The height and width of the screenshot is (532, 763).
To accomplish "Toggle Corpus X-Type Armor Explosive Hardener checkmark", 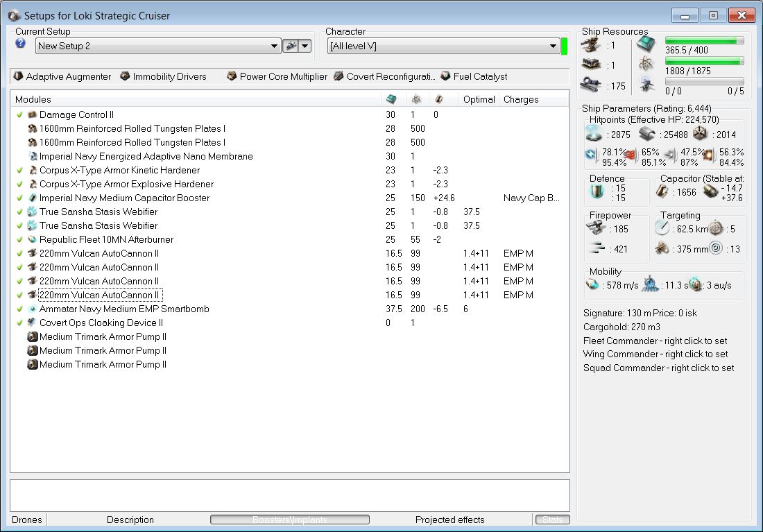I will click(x=19, y=184).
